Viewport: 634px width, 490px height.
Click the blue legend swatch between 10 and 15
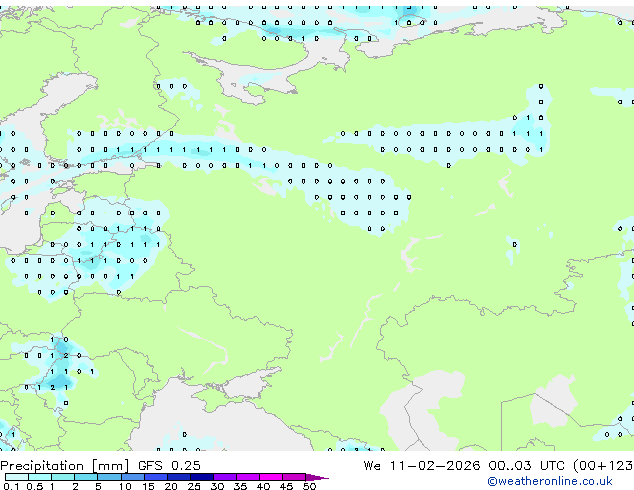click(132, 477)
